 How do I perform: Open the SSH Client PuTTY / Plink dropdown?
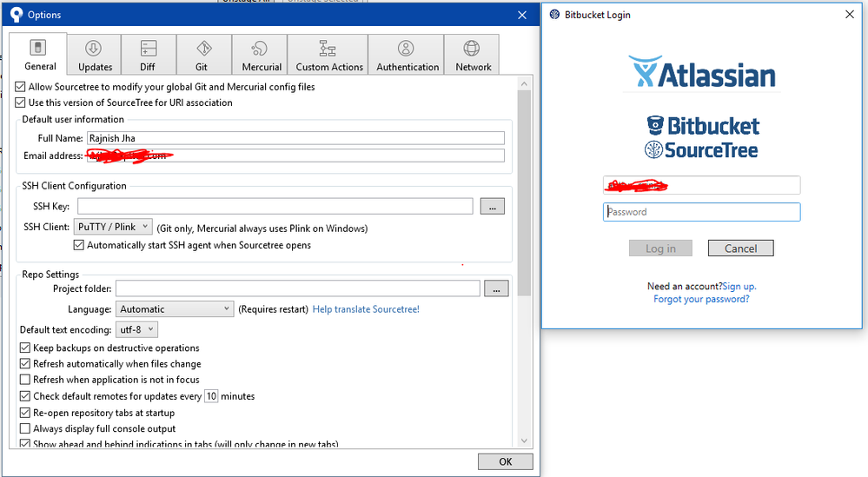(x=113, y=227)
